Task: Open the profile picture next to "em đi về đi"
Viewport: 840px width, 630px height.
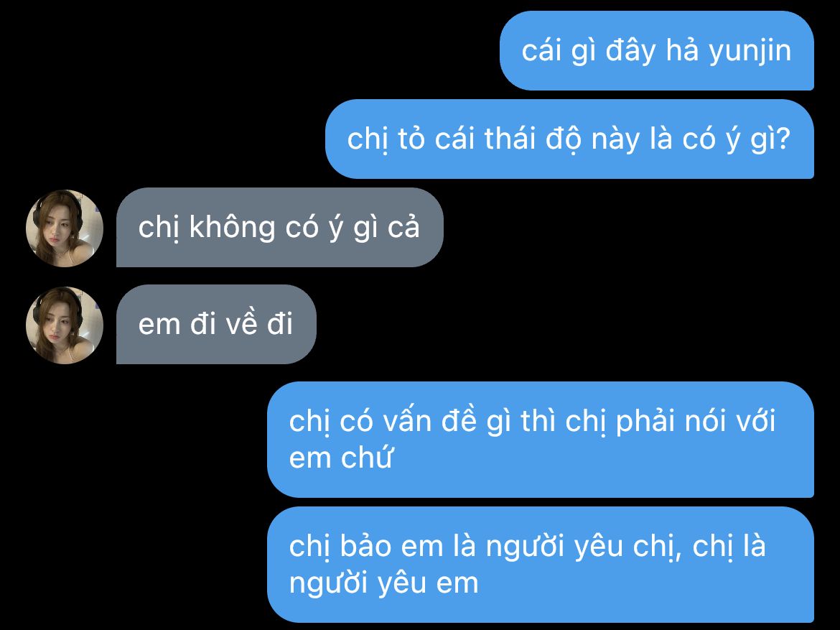Action: point(65,325)
